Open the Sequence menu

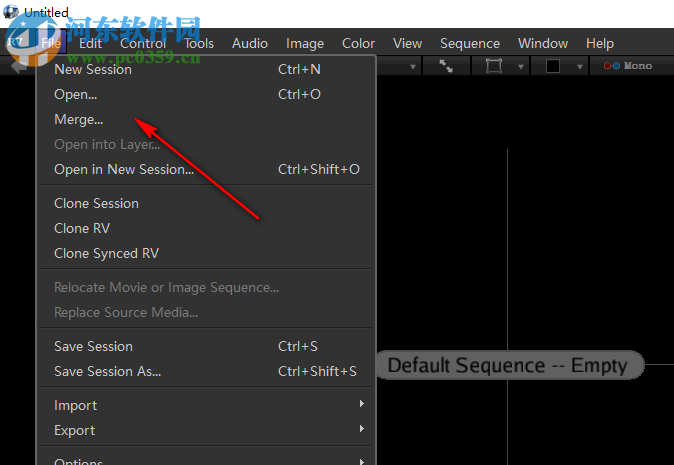(470, 43)
